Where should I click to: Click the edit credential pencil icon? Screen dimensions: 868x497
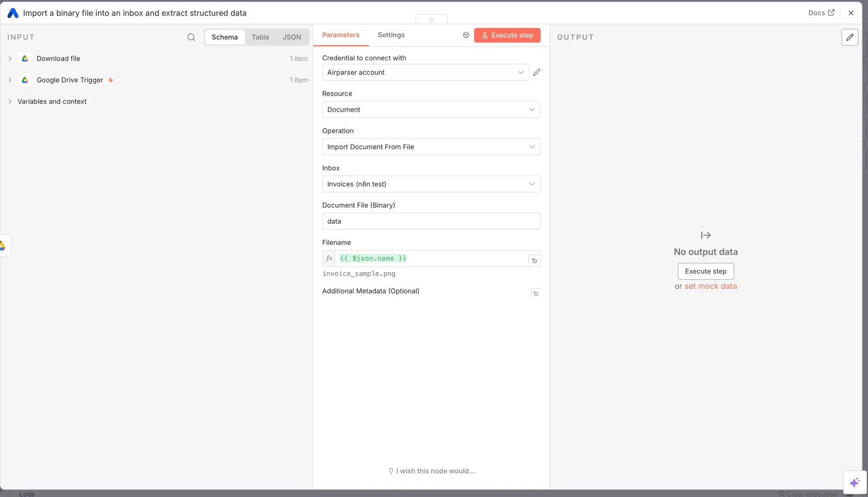click(x=536, y=72)
